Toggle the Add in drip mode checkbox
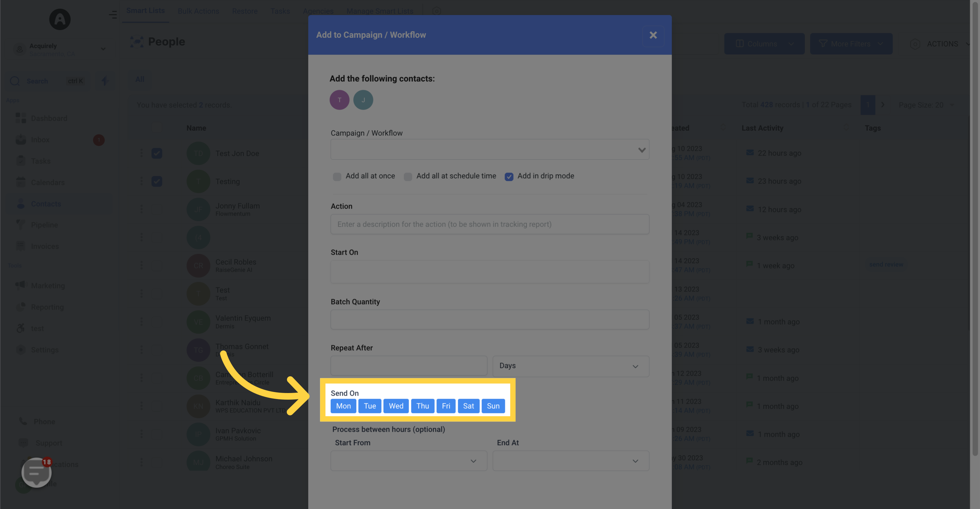This screenshot has height=509, width=980. coord(509,176)
